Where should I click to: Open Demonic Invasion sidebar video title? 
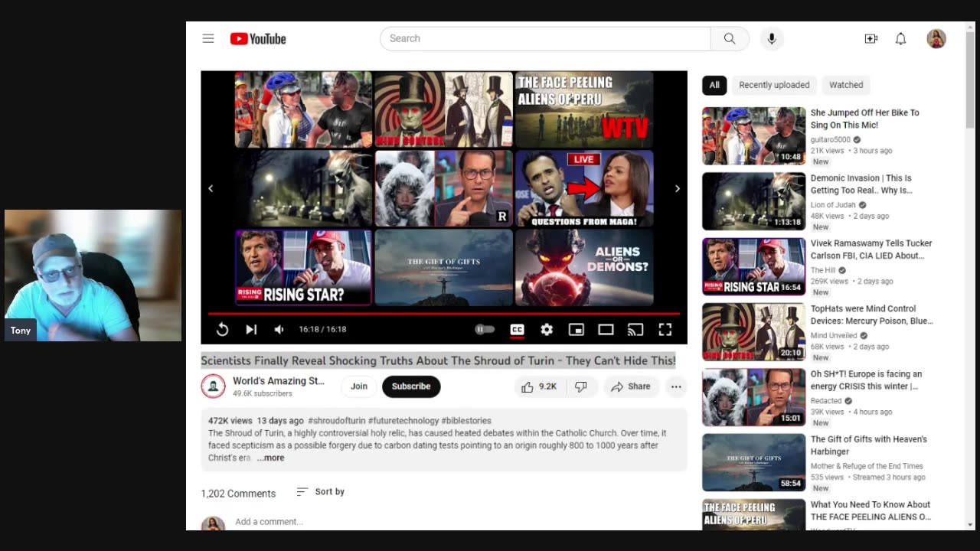tap(861, 184)
